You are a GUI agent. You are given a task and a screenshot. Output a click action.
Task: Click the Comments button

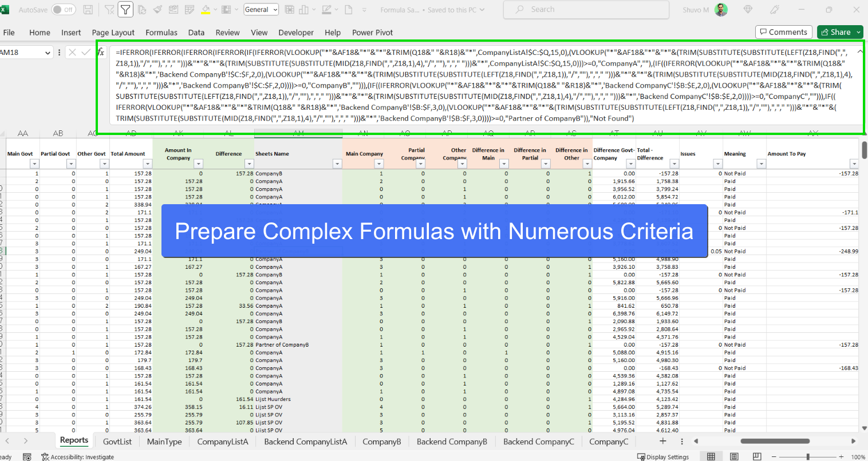(783, 32)
